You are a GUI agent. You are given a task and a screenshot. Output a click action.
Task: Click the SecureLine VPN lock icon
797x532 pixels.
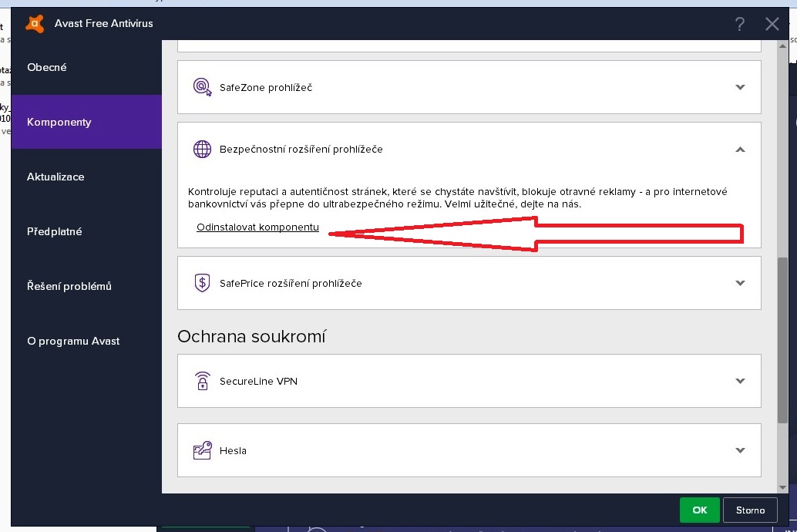click(x=202, y=381)
